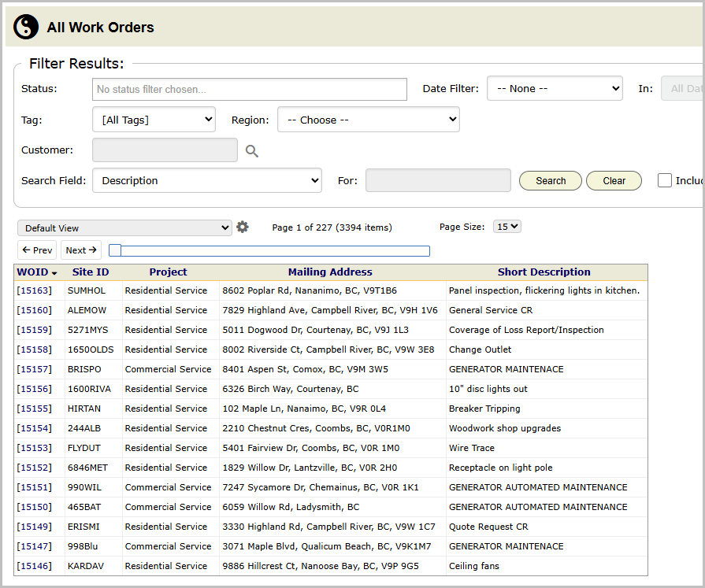The image size is (705, 588).
Task: Click 'Ceiling fans' description
Action: pyautogui.click(x=474, y=566)
